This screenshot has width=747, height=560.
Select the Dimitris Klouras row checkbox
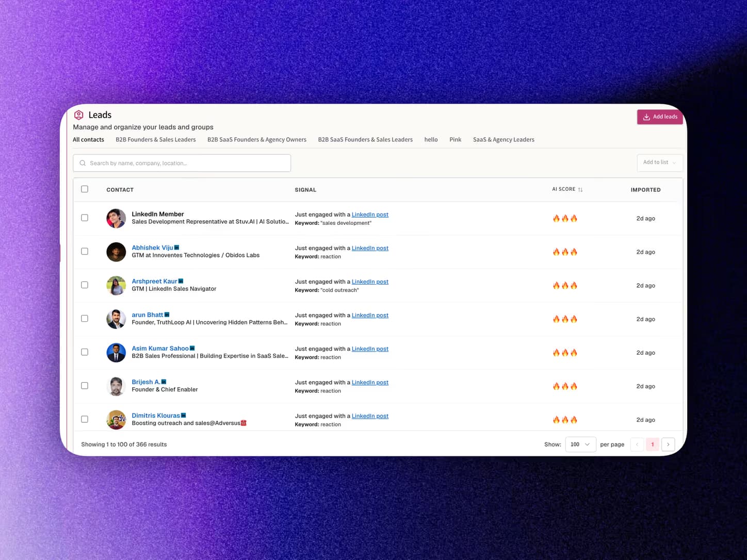(85, 419)
